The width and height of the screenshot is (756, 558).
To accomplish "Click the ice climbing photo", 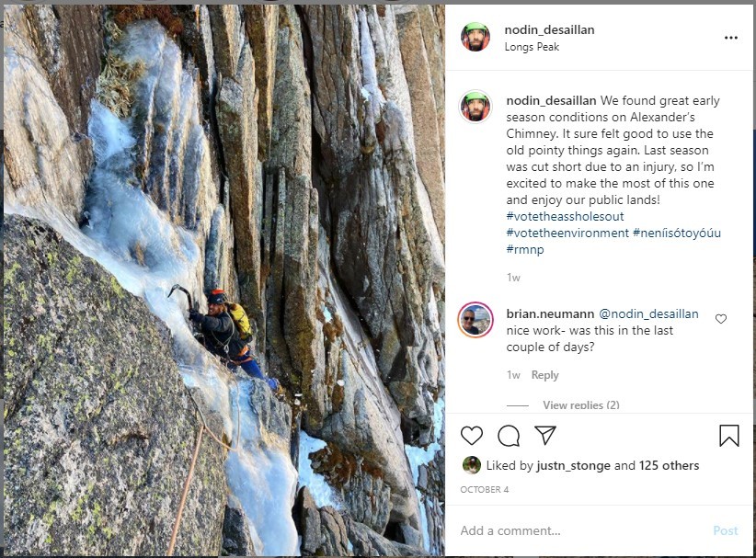I will pos(224,280).
